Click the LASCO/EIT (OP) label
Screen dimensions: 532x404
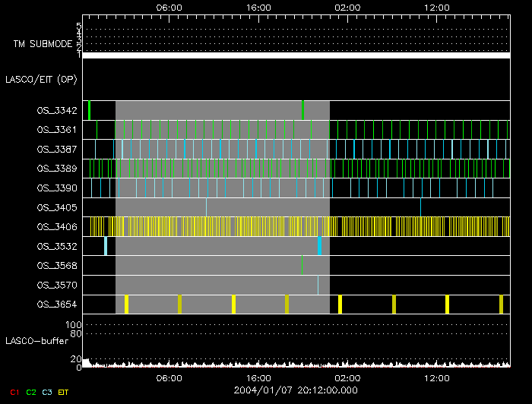click(41, 79)
